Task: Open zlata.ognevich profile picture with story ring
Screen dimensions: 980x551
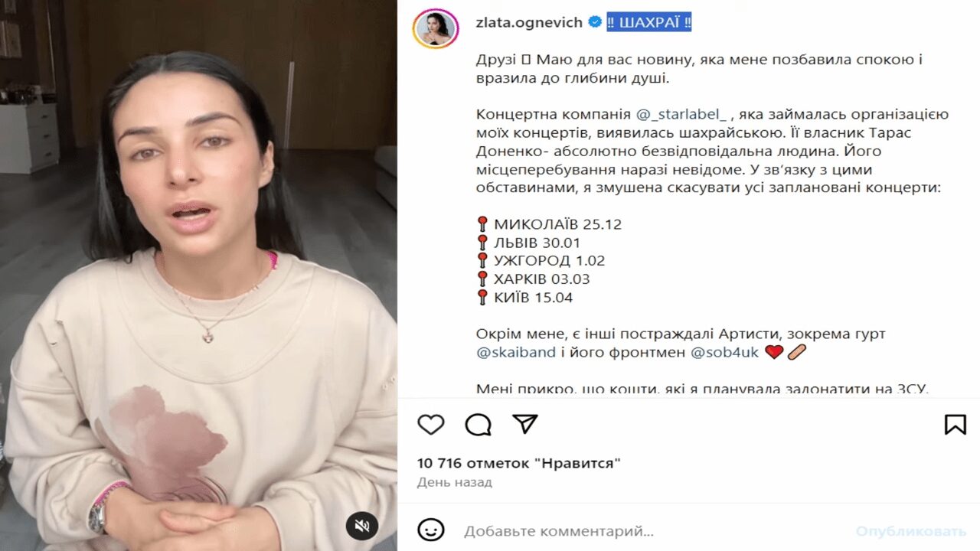Action: tap(435, 29)
